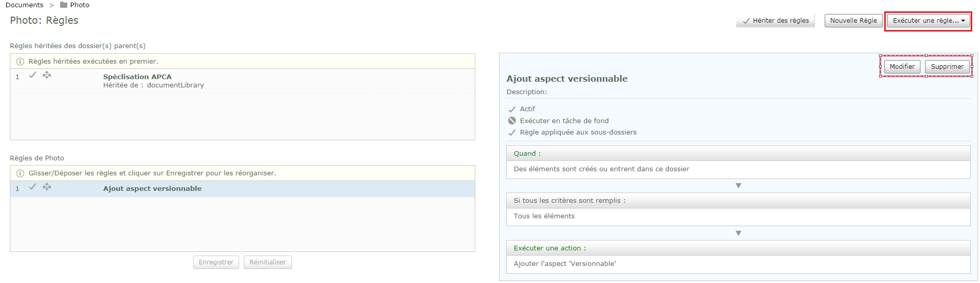Image resolution: width=980 pixels, height=283 pixels.
Task: Click checkmark icon of Ajout aspect versionnable rule
Action: coord(33,187)
